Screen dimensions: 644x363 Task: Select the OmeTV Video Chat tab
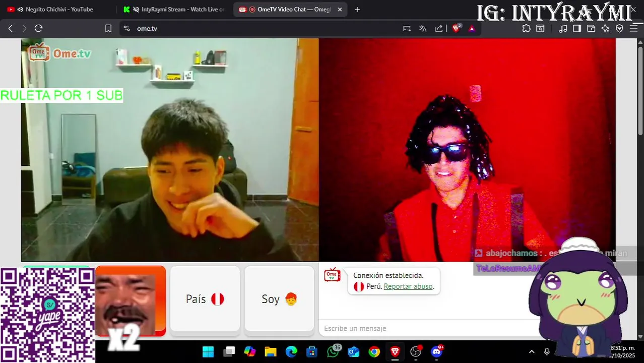[x=290, y=9]
